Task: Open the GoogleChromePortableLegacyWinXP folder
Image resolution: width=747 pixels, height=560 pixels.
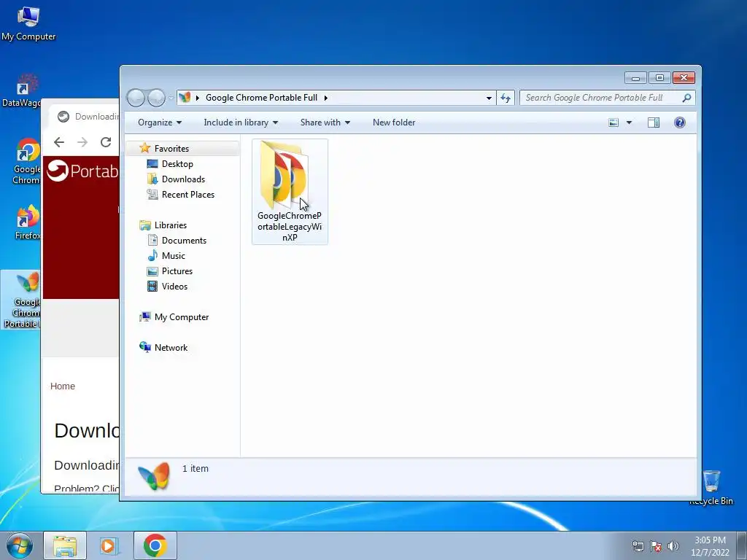Action: (x=290, y=191)
